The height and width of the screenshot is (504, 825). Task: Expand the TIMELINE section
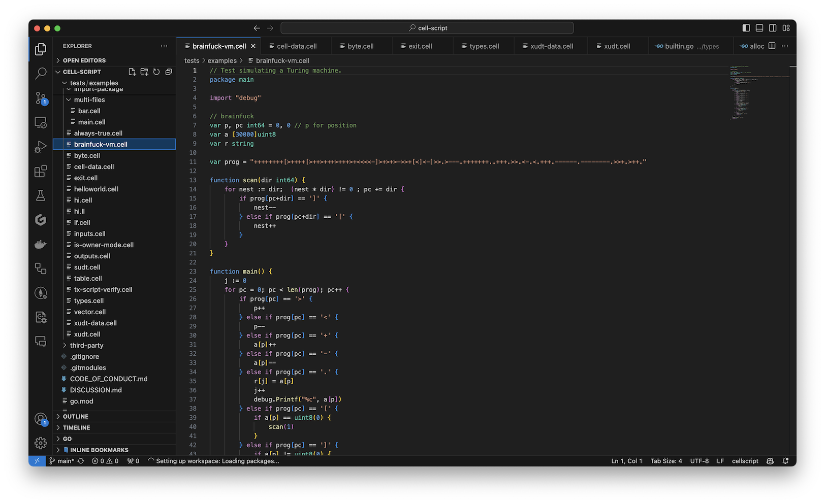(x=114, y=427)
